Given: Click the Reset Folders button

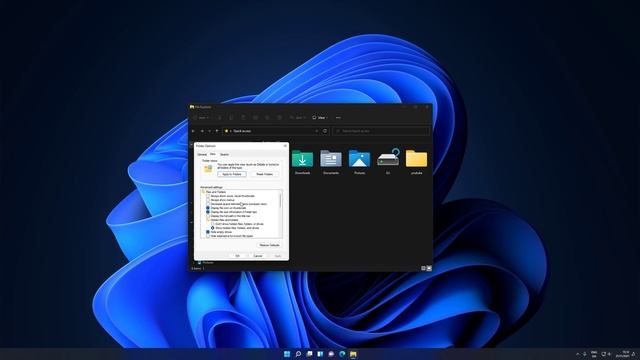Looking at the screenshot, I should pos(264,174).
